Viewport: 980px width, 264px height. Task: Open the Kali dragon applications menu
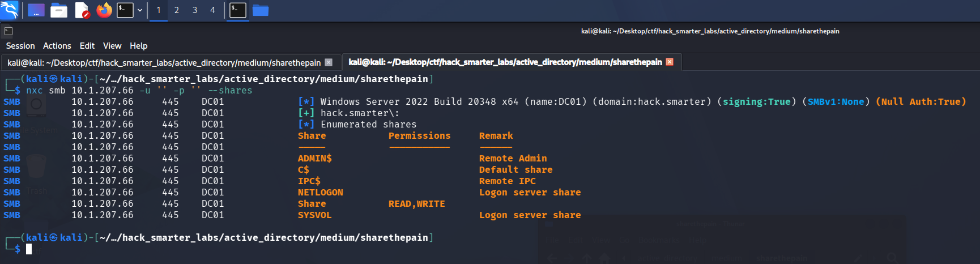pyautogui.click(x=10, y=10)
